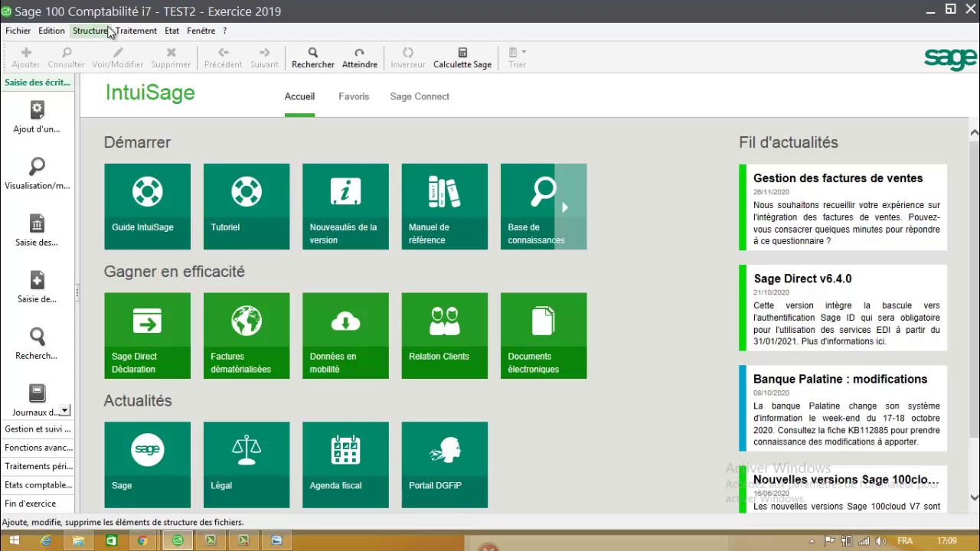The height and width of the screenshot is (551, 980).
Task: Open Nouveautés de la version tile
Action: (345, 207)
